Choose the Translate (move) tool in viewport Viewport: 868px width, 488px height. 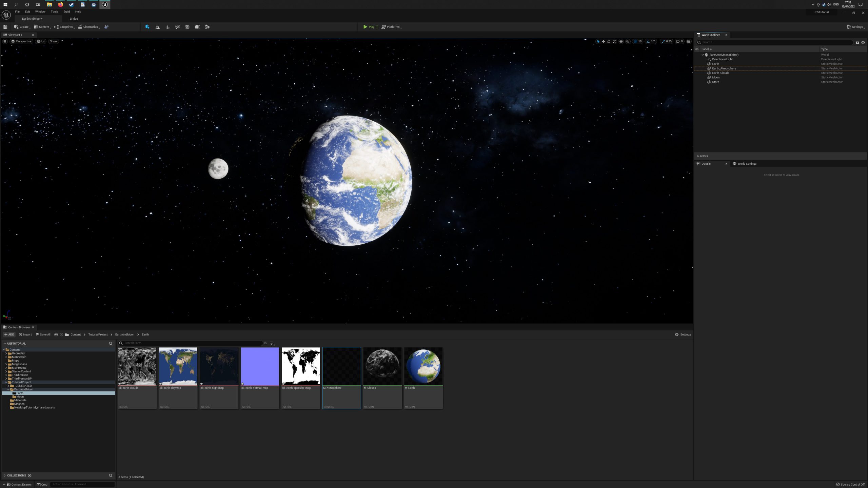click(x=604, y=41)
